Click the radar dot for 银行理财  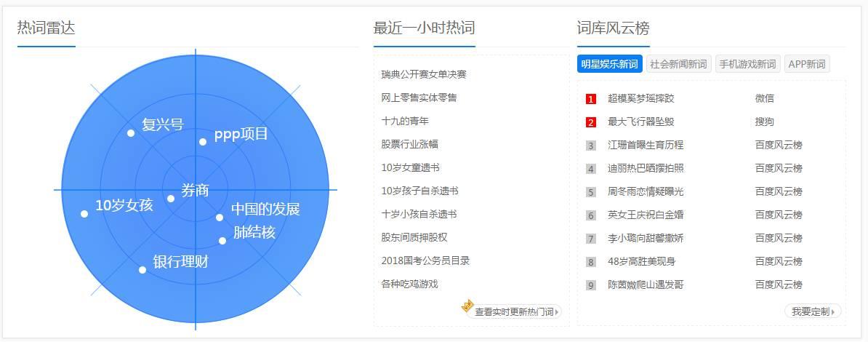(142, 270)
